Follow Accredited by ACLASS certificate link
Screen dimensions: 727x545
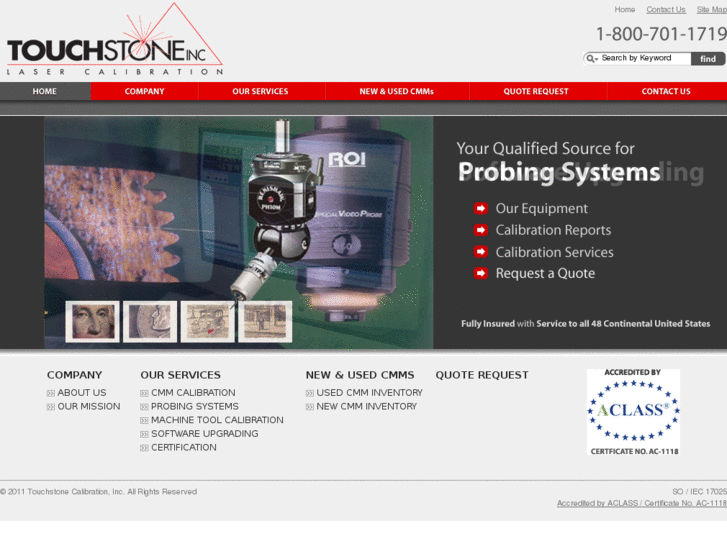(642, 503)
